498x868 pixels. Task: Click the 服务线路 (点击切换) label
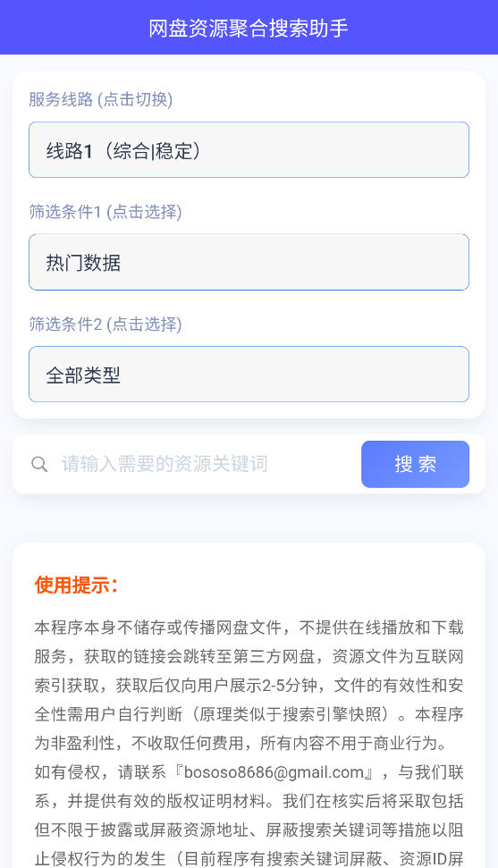101,99
